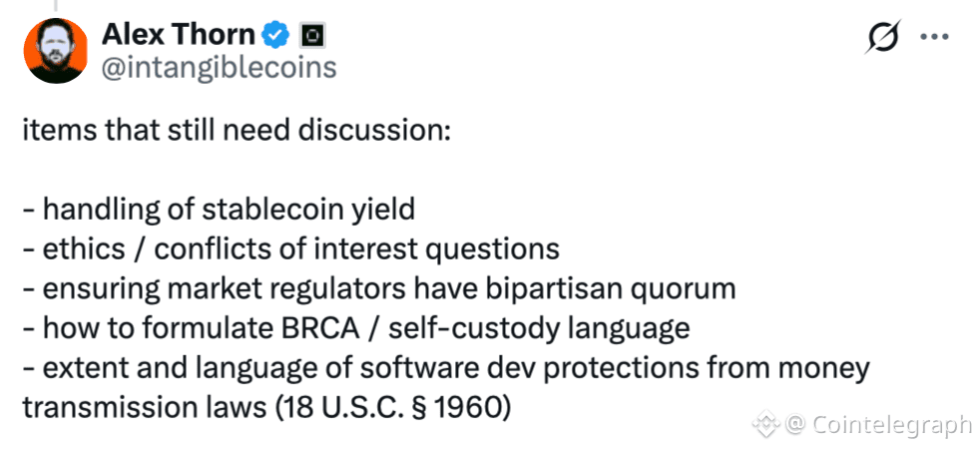The width and height of the screenshot is (980, 449).
Task: Click the Alex Thorn display name
Action: pos(178,35)
